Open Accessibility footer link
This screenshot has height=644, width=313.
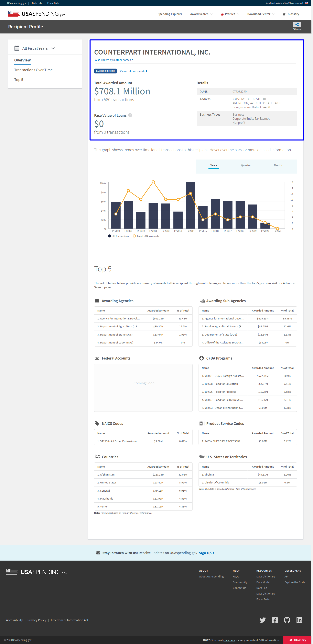click(x=14, y=620)
